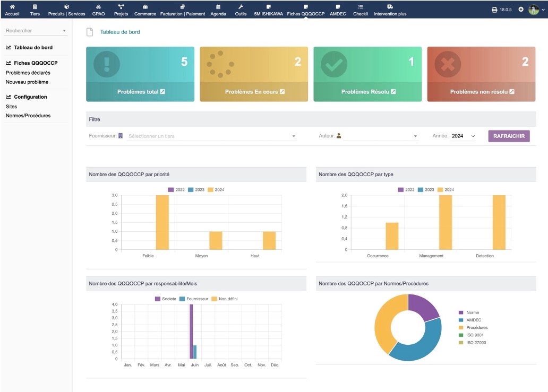The width and height of the screenshot is (548, 392).
Task: Open the Agenda calendar module
Action: coord(218,10)
